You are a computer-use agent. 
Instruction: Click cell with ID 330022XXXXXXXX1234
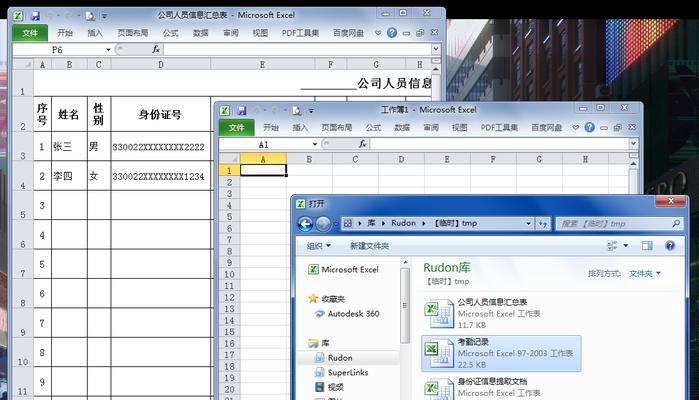coord(160,176)
